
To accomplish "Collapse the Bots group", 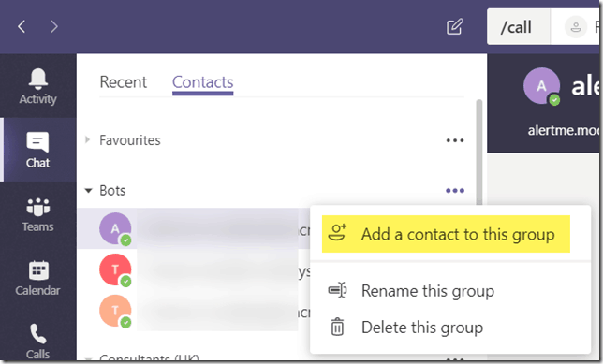I will pyautogui.click(x=88, y=190).
